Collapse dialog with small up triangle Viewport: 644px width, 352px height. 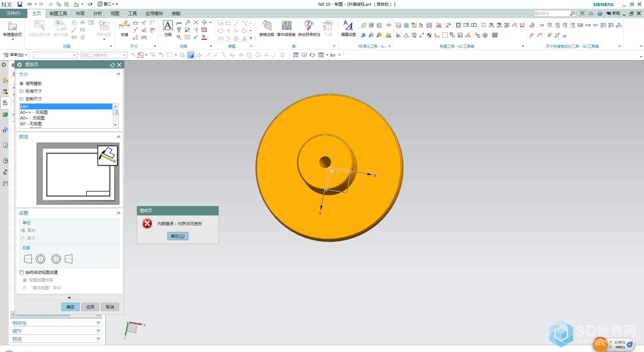[x=69, y=298]
